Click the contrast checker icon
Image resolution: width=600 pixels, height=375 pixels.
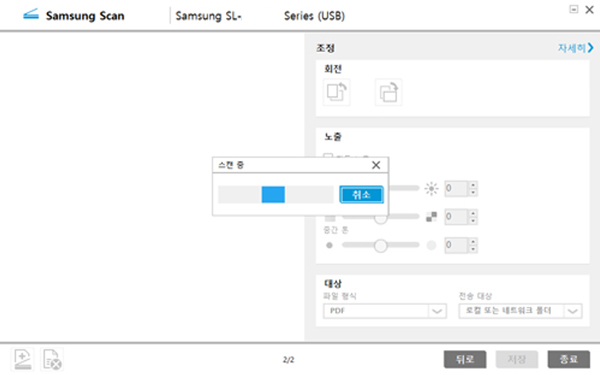click(431, 217)
